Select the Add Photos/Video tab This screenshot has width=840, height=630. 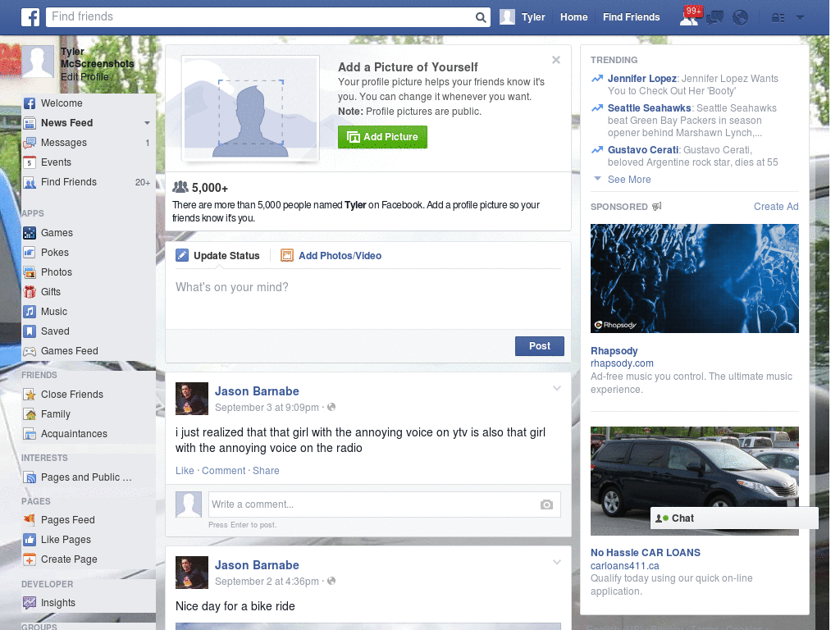click(331, 256)
